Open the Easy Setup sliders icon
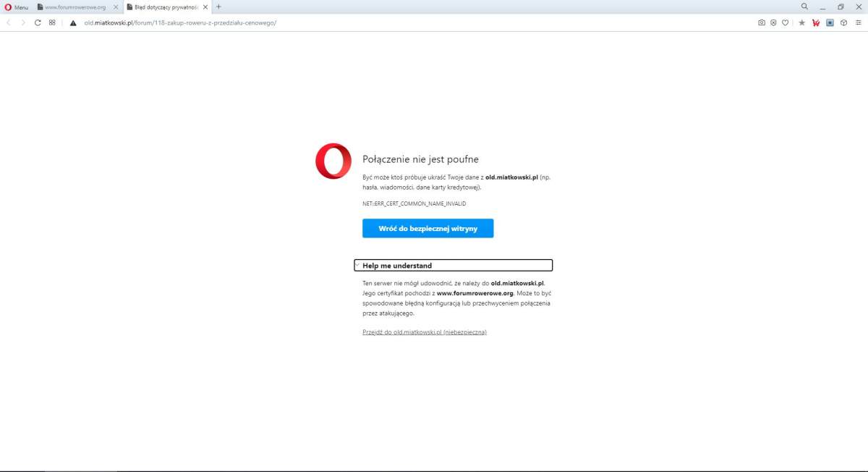Screen dimensions: 868x472 point(858,22)
